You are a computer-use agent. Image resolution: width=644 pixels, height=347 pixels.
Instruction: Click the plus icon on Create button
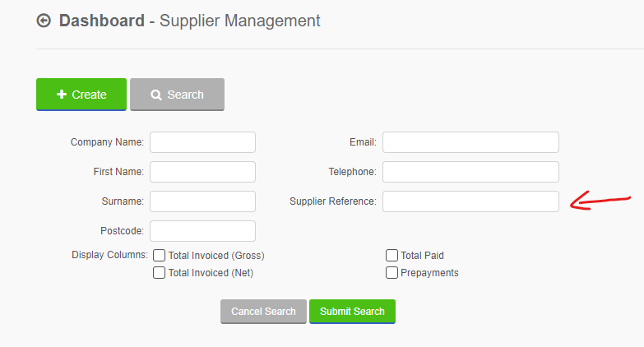coord(62,95)
